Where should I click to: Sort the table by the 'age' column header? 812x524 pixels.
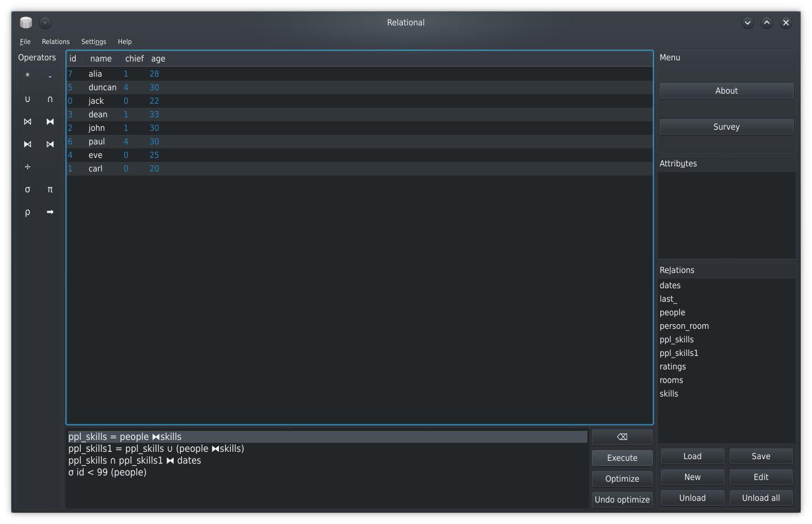[x=158, y=59]
